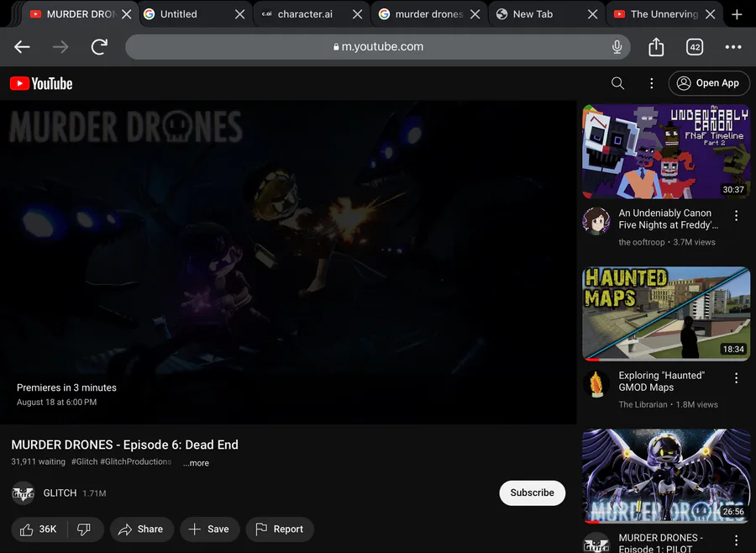The image size is (756, 553).
Task: Open the Haunted Maps video thumbnail
Action: pos(666,313)
